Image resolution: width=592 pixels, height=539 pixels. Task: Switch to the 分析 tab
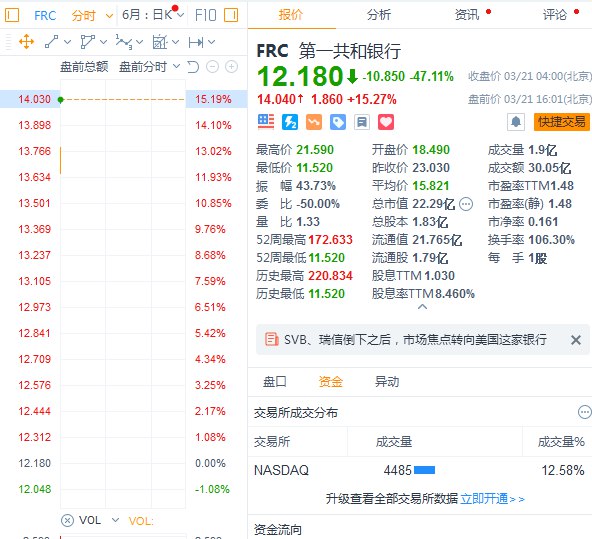click(379, 14)
